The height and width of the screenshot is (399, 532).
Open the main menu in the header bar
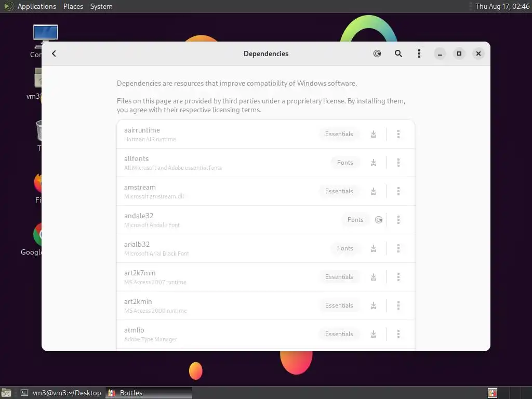tap(419, 54)
